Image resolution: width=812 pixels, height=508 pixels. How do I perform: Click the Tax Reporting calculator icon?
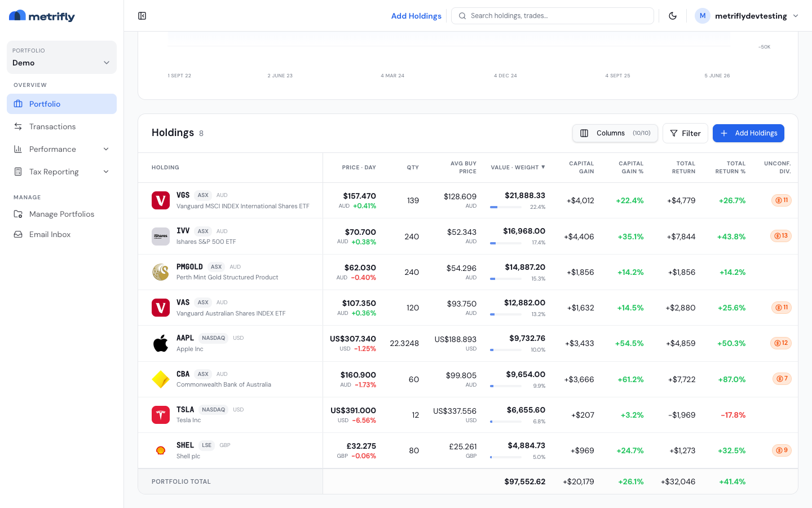(18, 172)
